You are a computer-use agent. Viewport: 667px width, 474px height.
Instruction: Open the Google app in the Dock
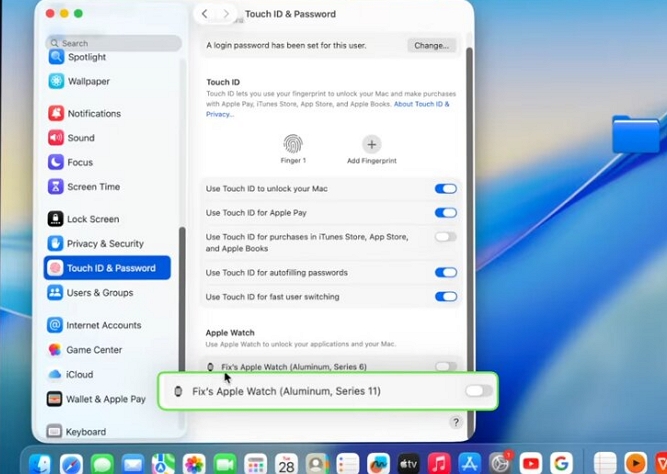tap(561, 464)
